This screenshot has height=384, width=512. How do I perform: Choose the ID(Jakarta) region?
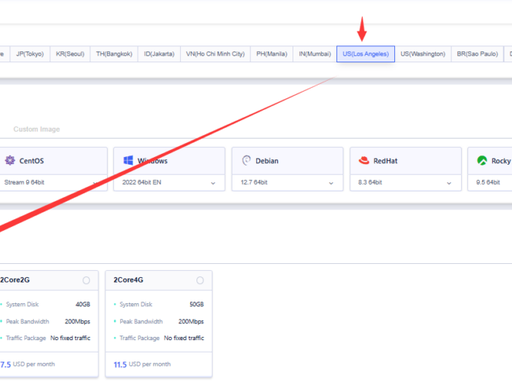(159, 54)
